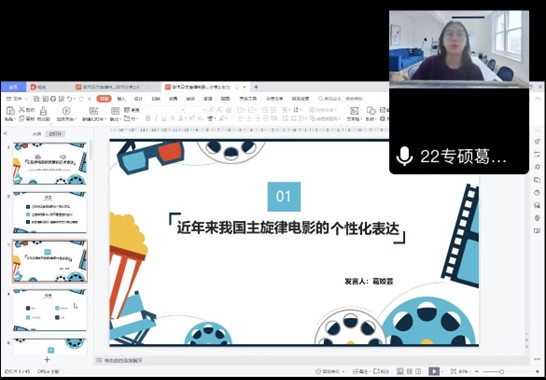This screenshot has width=546, height=380.
Task: Toggle bold formatting B button
Action: point(148,118)
